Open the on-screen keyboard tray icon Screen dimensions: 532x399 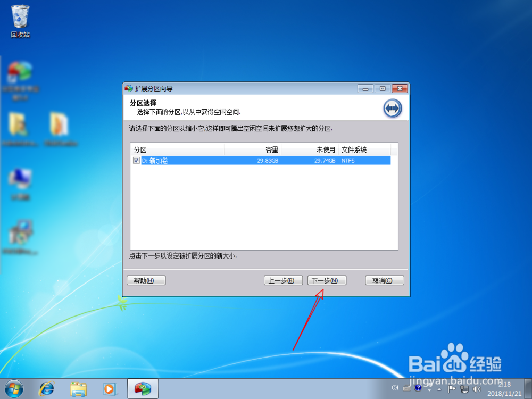406,388
